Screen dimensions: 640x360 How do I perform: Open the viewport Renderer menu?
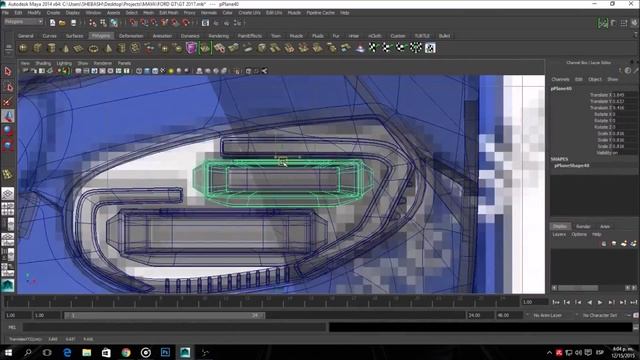point(103,63)
